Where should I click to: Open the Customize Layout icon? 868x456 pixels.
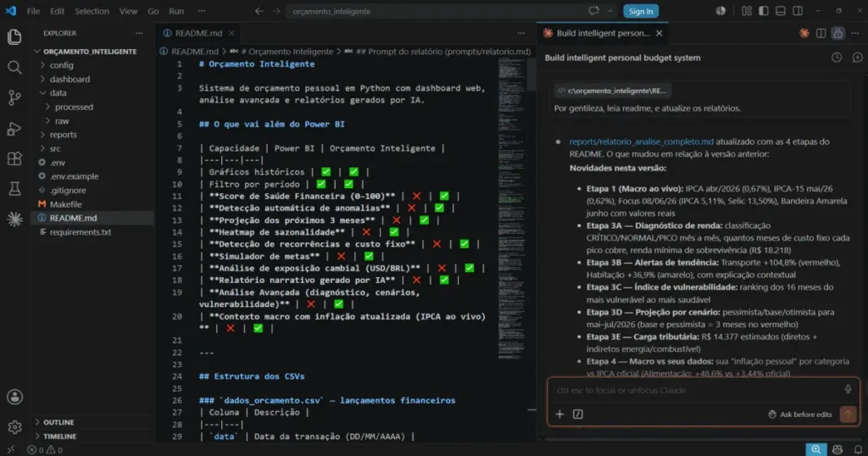(x=747, y=10)
